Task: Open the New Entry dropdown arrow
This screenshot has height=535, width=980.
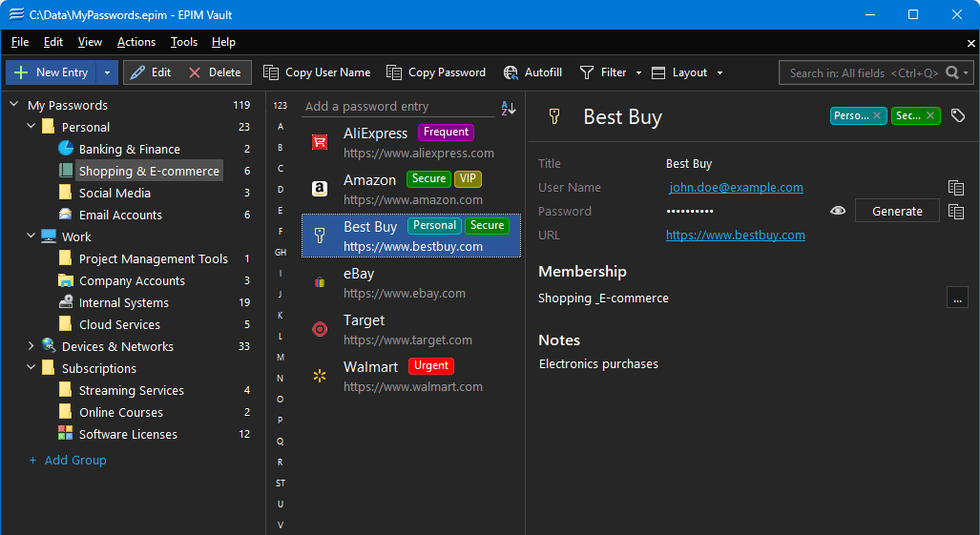Action: pyautogui.click(x=108, y=72)
